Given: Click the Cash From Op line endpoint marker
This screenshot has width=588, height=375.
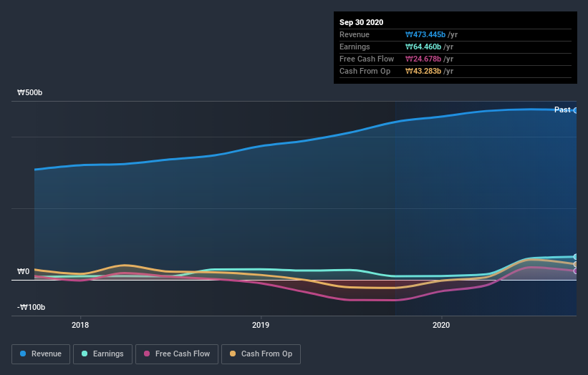Looking at the screenshot, I should tap(576, 265).
